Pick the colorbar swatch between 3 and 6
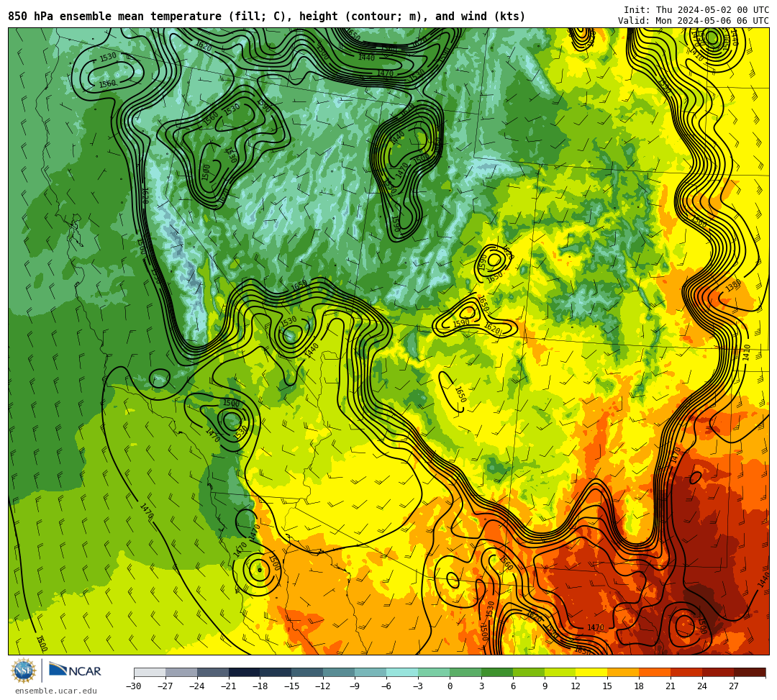Screen dimensions: 777x700 point(497,672)
